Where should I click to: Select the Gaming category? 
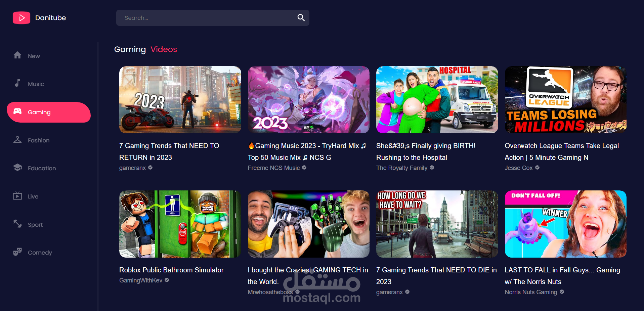click(49, 112)
